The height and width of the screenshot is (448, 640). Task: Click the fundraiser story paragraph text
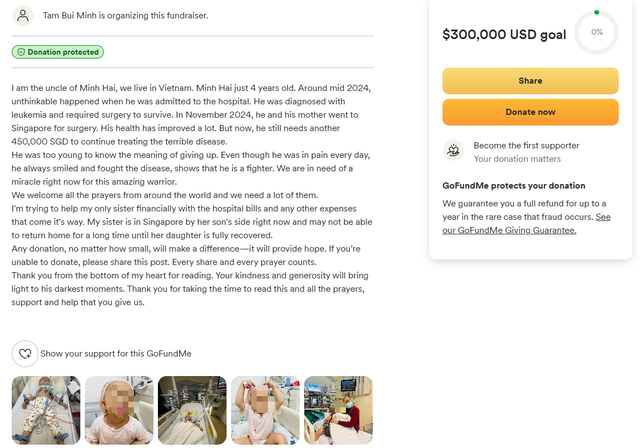192,195
